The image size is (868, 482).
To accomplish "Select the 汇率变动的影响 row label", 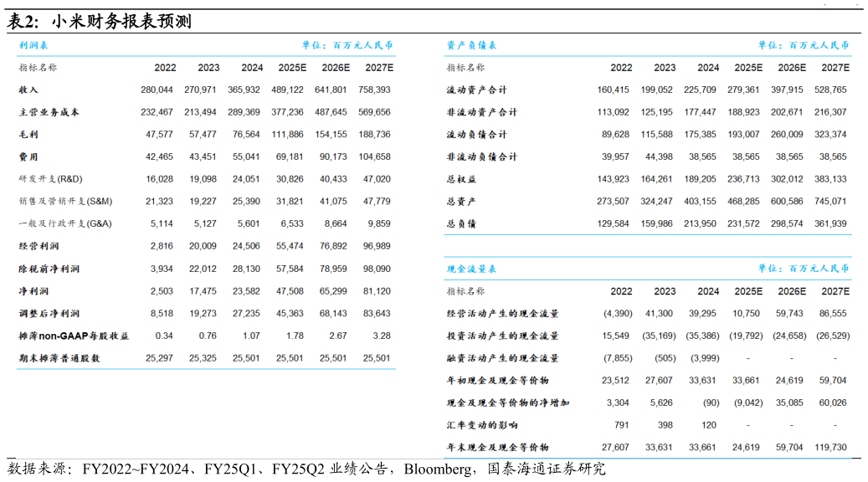I will pyautogui.click(x=481, y=425).
